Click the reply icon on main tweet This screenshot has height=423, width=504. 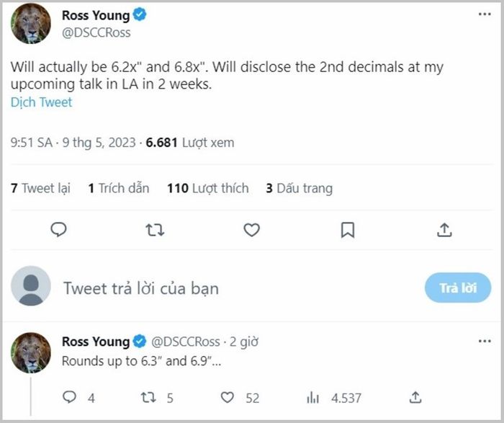click(59, 230)
